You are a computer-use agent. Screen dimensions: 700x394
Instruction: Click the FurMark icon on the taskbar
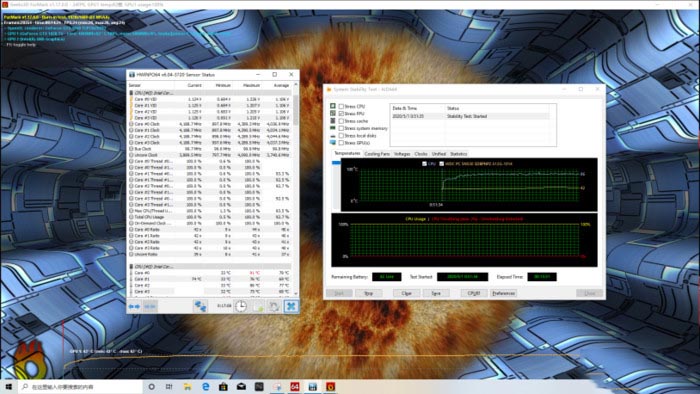point(330,386)
